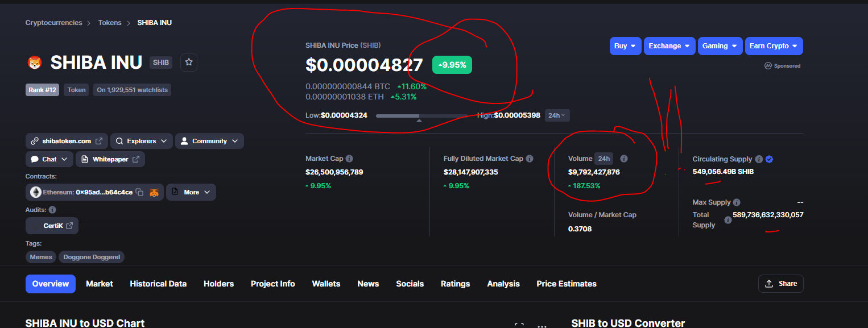Click the Volume info icon
Screen dimensions: 868x328
[623, 159]
